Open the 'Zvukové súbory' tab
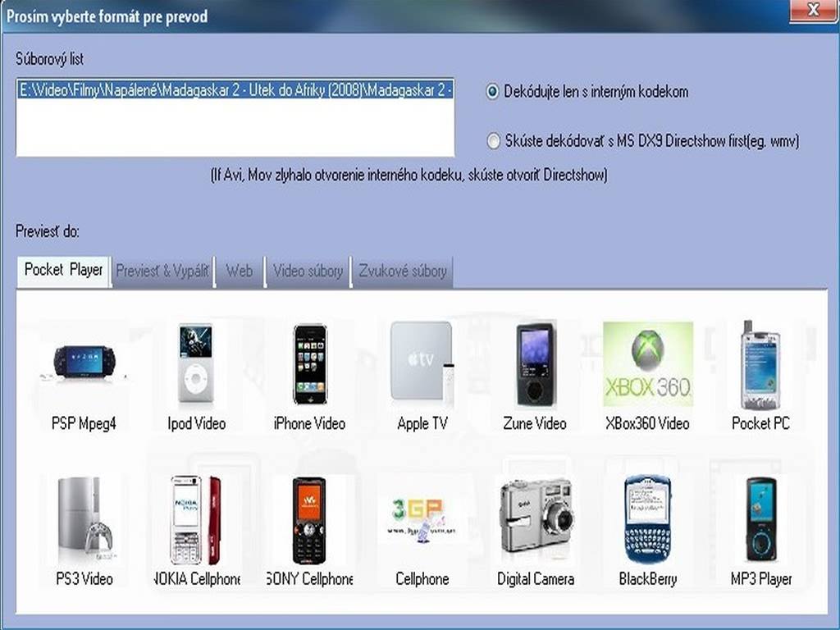 click(402, 271)
